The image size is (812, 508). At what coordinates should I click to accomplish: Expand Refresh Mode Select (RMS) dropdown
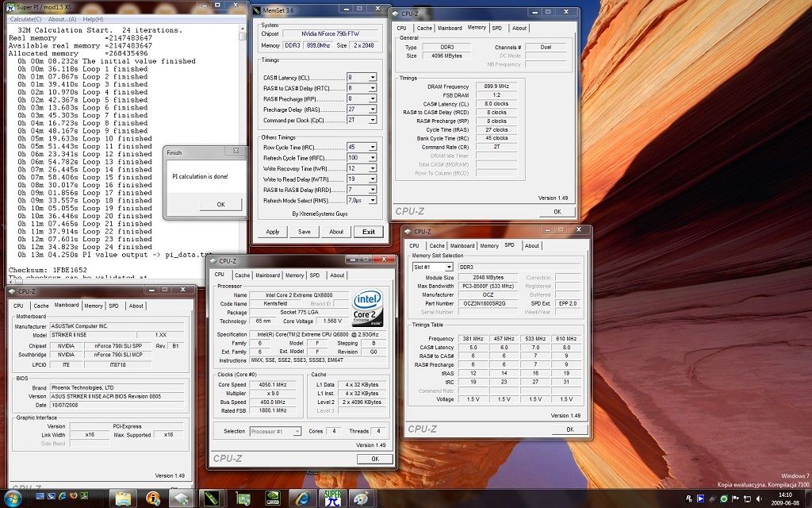click(x=373, y=200)
